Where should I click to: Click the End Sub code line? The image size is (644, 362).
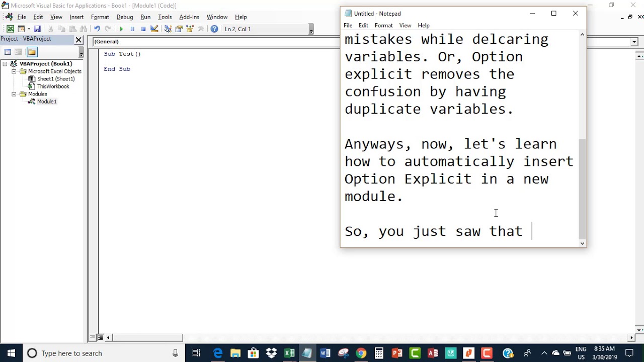click(x=117, y=69)
